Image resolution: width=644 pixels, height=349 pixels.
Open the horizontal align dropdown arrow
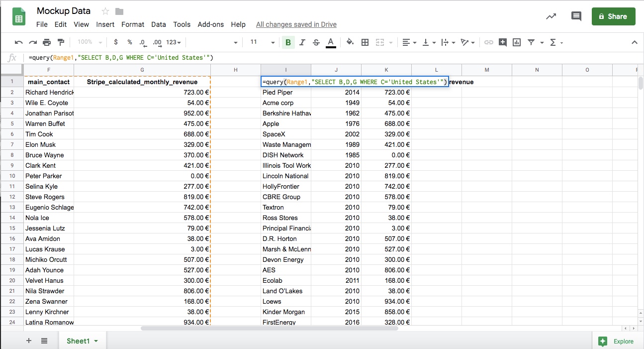tap(414, 42)
